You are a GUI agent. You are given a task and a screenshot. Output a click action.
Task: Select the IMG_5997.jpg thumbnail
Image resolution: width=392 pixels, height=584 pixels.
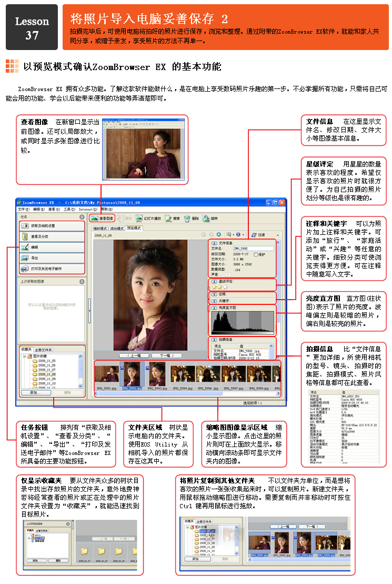[x=234, y=374]
